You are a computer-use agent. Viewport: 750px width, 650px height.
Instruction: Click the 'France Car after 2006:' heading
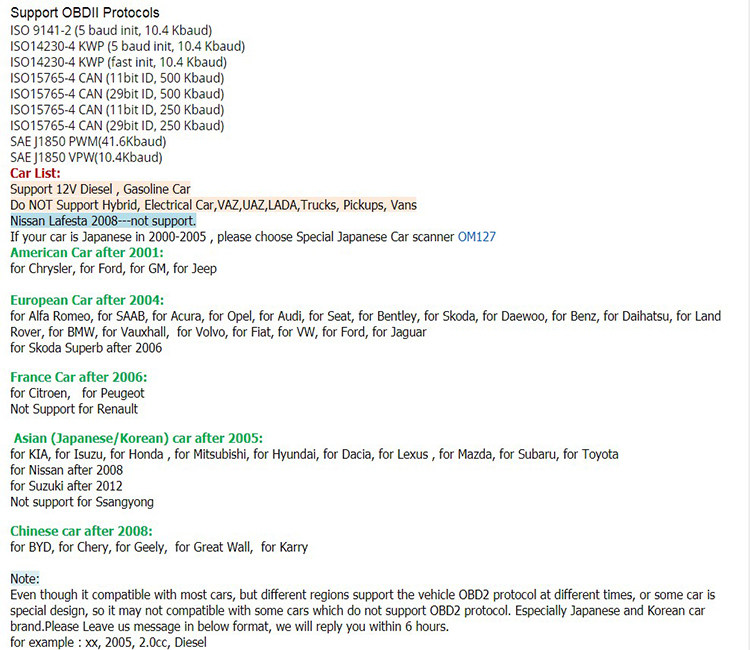78,377
